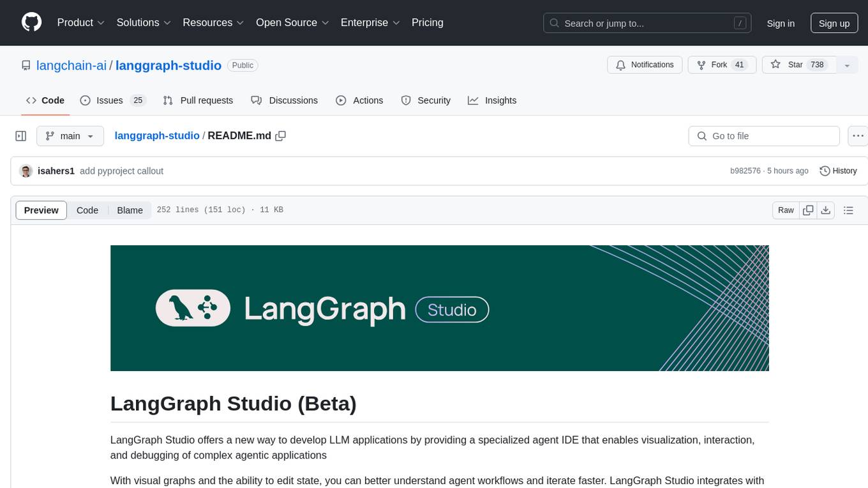
Task: Select the Security tab
Action: point(426,100)
